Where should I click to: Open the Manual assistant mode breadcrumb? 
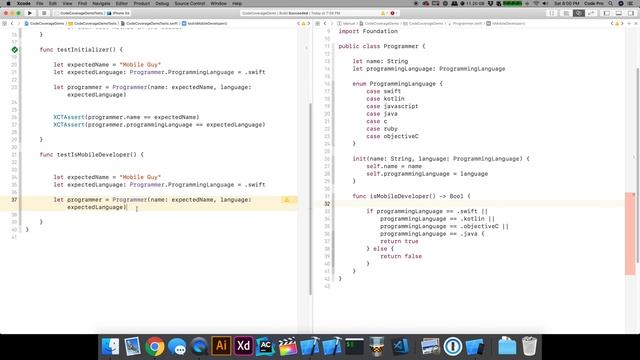tap(347, 24)
